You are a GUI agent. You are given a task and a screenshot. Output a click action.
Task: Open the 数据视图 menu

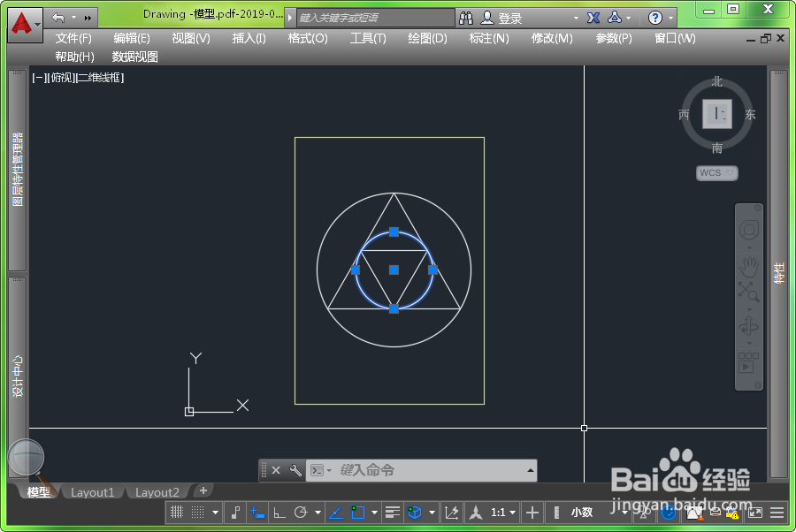[x=134, y=57]
